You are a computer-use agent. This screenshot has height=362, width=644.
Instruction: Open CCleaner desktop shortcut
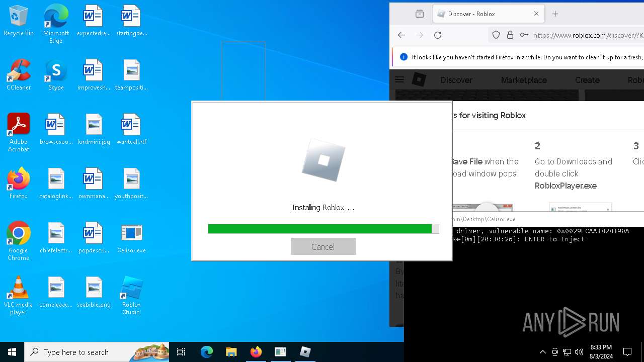tap(19, 75)
